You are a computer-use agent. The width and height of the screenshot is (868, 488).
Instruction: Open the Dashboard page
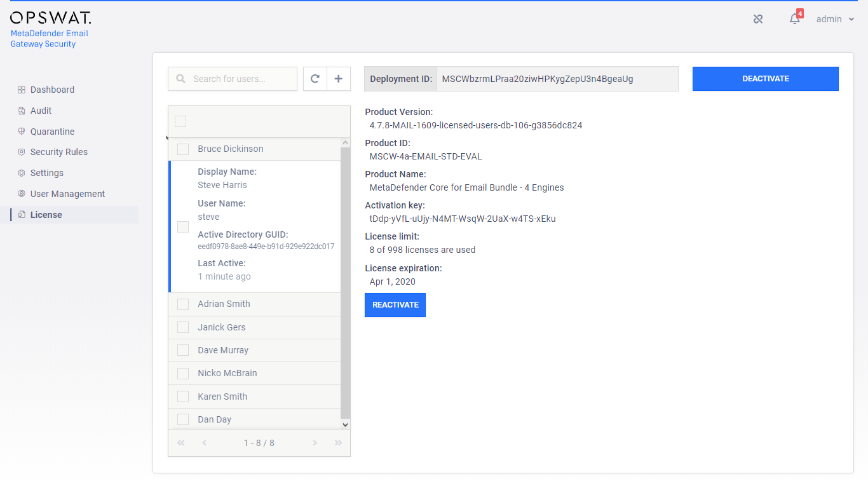tap(52, 90)
